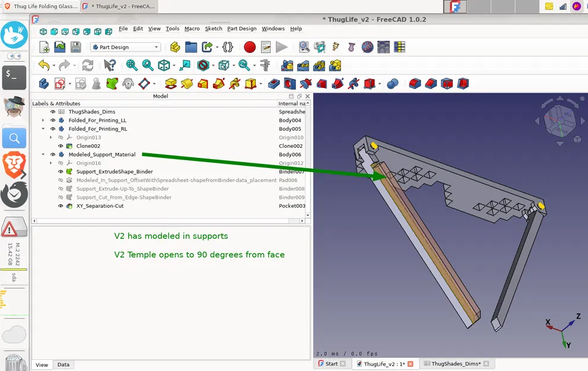This screenshot has height=371, width=588.
Task: Refresh to recompute the document
Action: [87, 65]
